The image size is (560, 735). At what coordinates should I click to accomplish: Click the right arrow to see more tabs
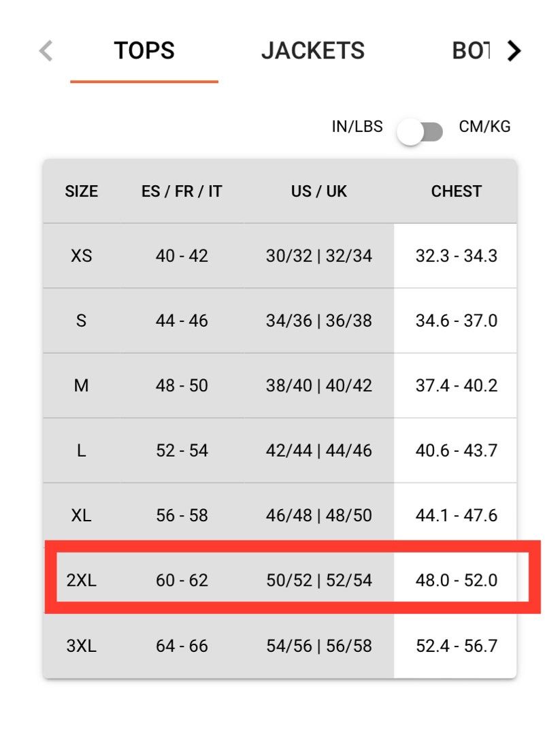click(514, 50)
